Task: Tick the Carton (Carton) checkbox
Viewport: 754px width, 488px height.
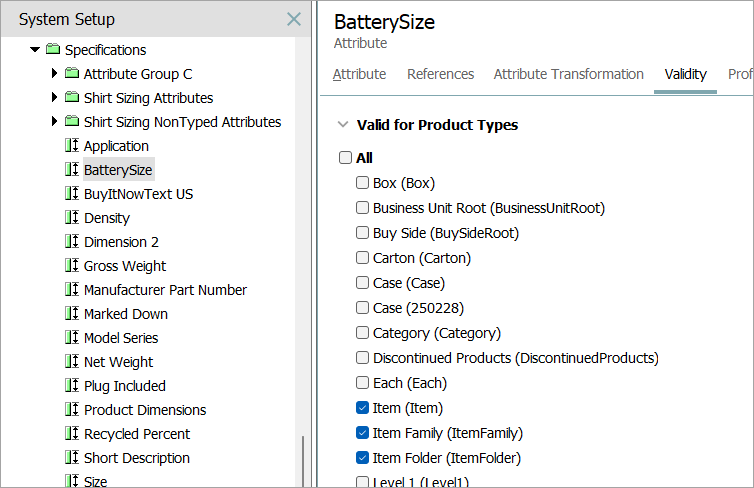Action: click(x=362, y=258)
